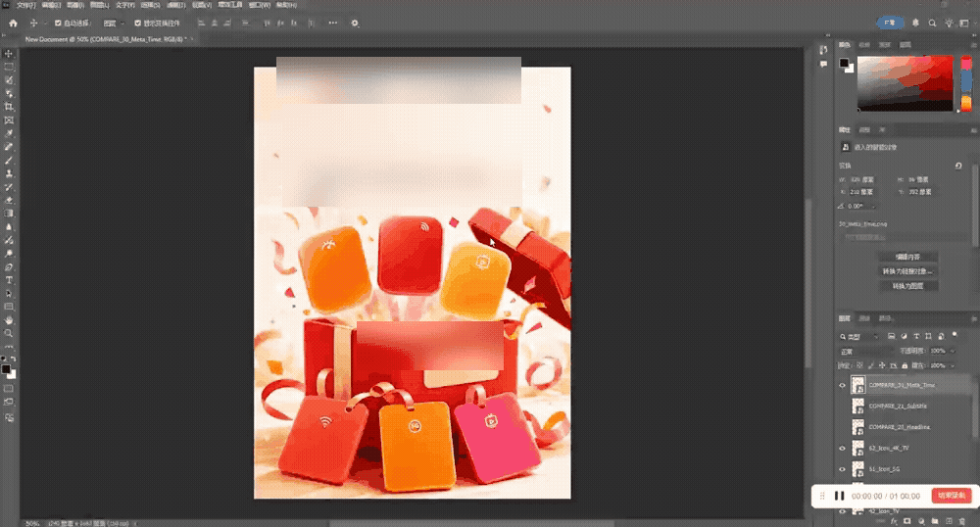Click the 转换为图层 Convert to Layers button
The image size is (980, 527).
(x=907, y=286)
